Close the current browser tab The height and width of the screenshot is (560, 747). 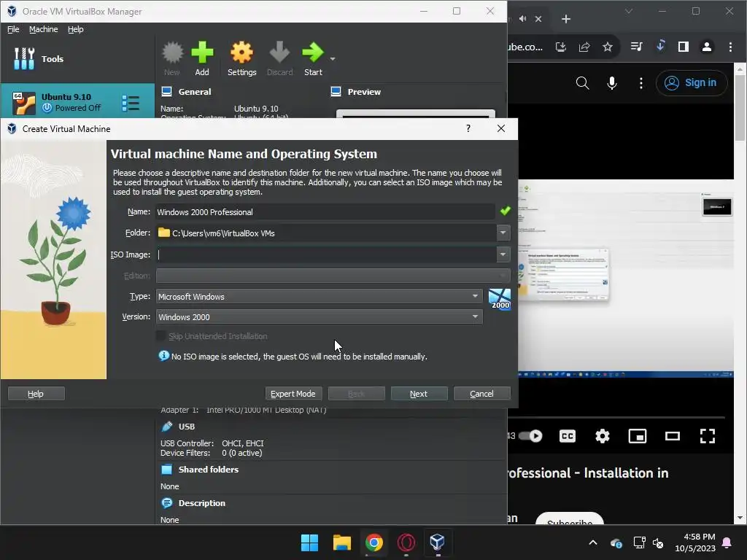(x=538, y=18)
